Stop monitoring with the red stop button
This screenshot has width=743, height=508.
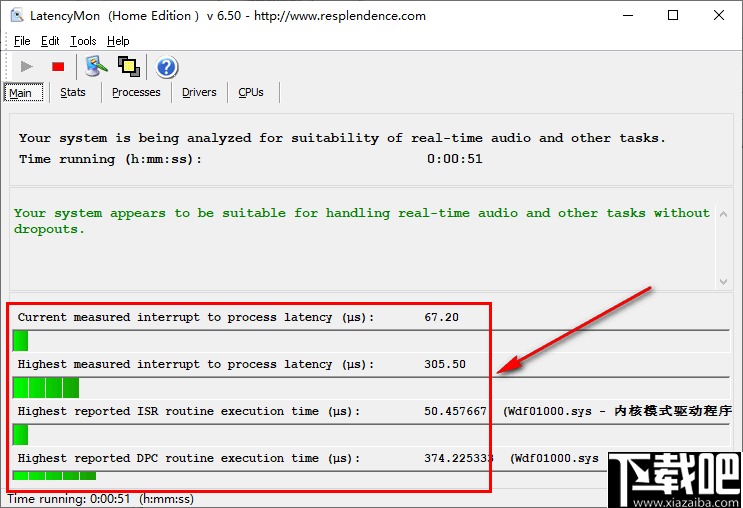[58, 67]
